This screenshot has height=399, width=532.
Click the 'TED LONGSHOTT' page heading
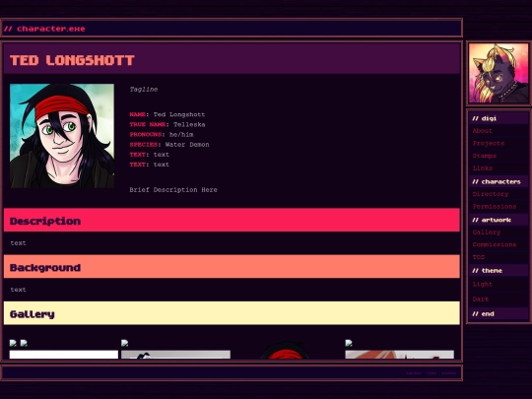tap(72, 60)
